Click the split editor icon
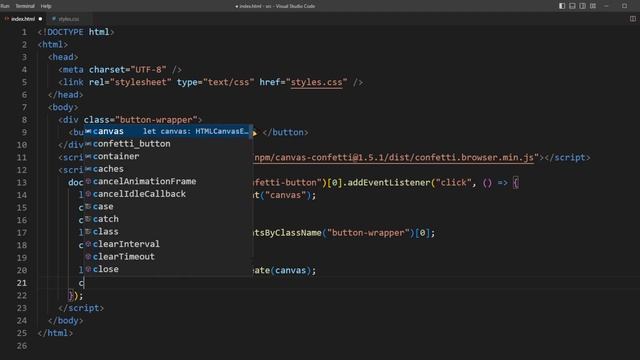This screenshot has width=640, height=360. [x=633, y=19]
